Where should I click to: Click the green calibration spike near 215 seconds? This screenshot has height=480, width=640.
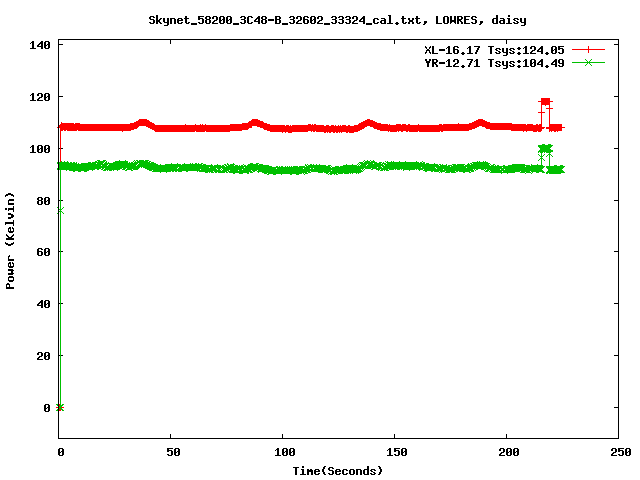pyautogui.click(x=545, y=149)
